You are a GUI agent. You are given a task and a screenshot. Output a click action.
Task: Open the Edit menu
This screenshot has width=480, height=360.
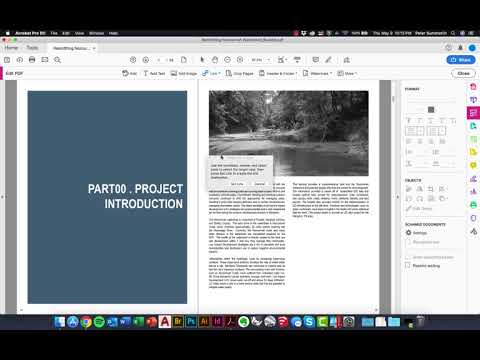click(x=66, y=33)
